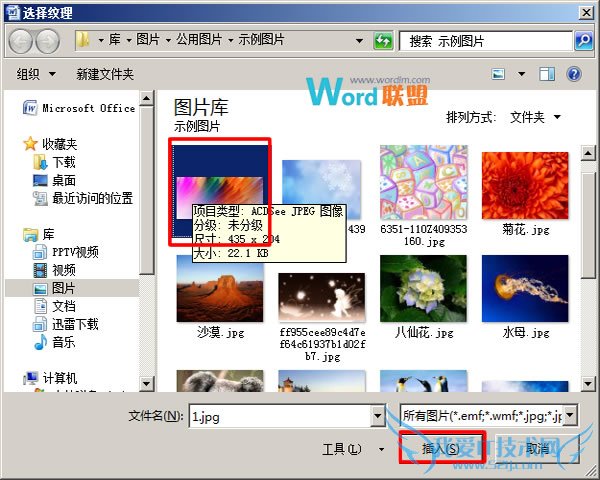The width and height of the screenshot is (600, 480).
Task: Select the penguins thumbnail
Action: [x=424, y=381]
